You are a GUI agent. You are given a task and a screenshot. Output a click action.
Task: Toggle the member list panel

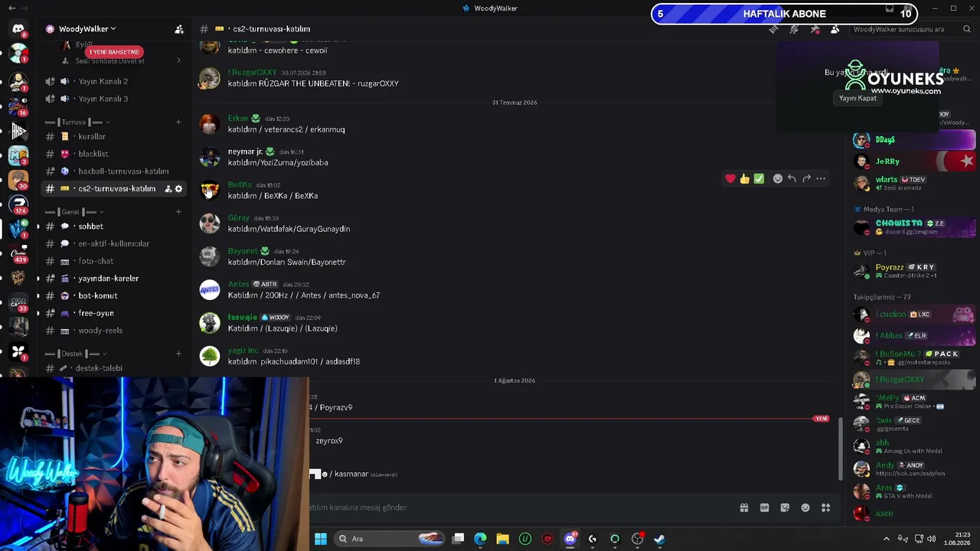click(x=835, y=29)
